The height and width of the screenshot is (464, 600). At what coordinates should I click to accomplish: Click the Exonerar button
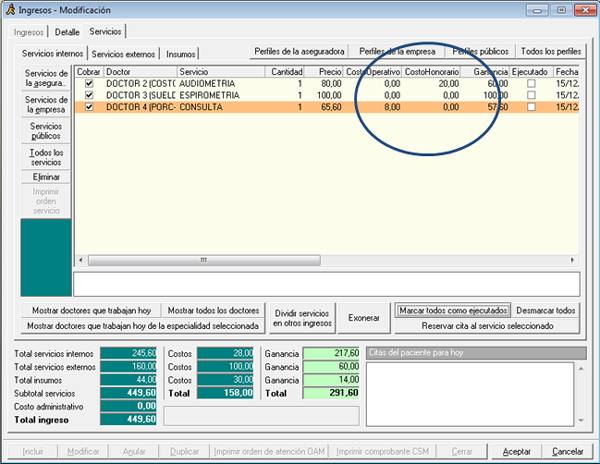[x=364, y=318]
